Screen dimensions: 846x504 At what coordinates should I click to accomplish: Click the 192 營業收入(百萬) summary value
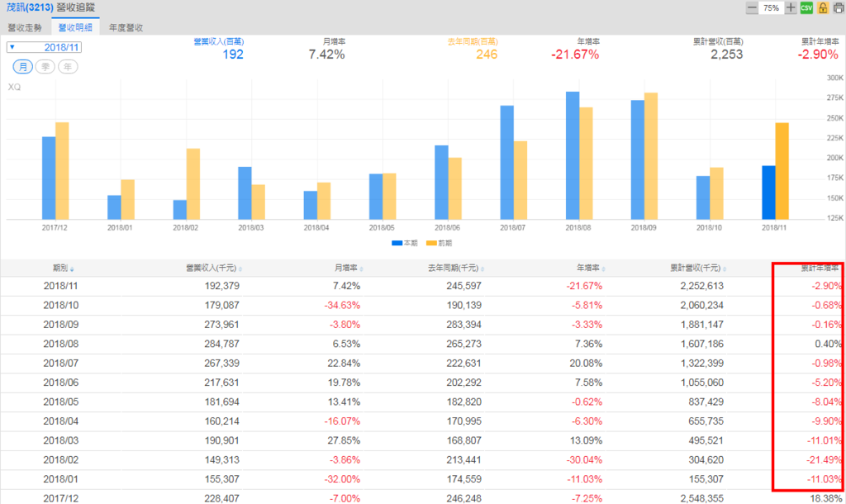pos(233,55)
